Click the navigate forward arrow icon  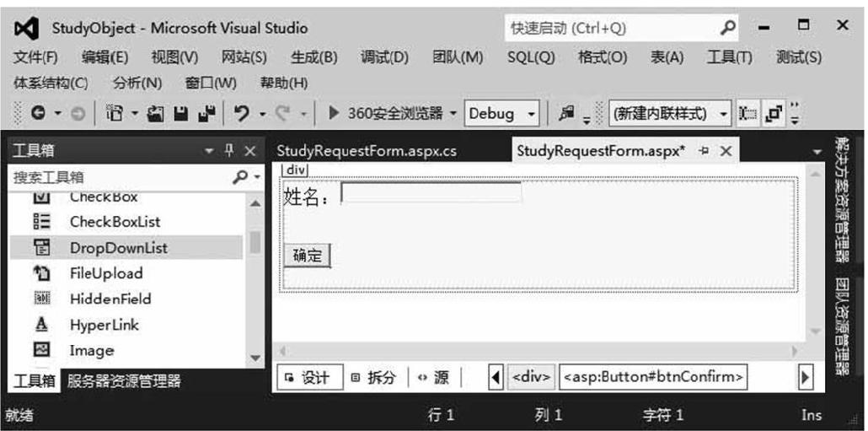(x=78, y=114)
